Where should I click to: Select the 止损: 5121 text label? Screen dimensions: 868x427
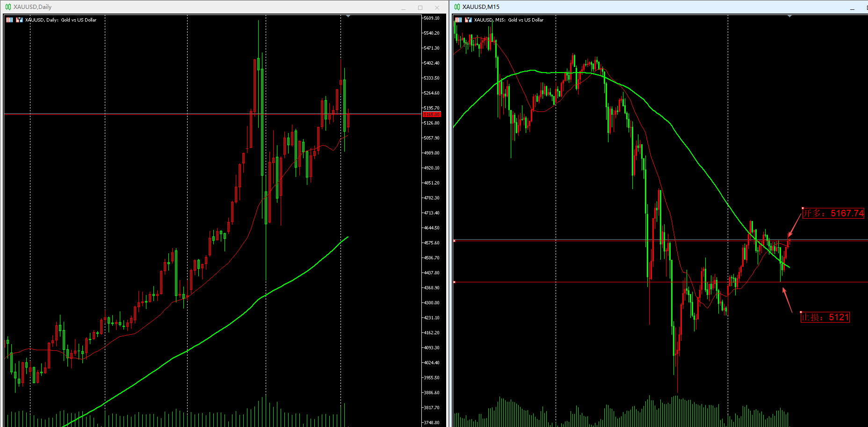pos(825,317)
